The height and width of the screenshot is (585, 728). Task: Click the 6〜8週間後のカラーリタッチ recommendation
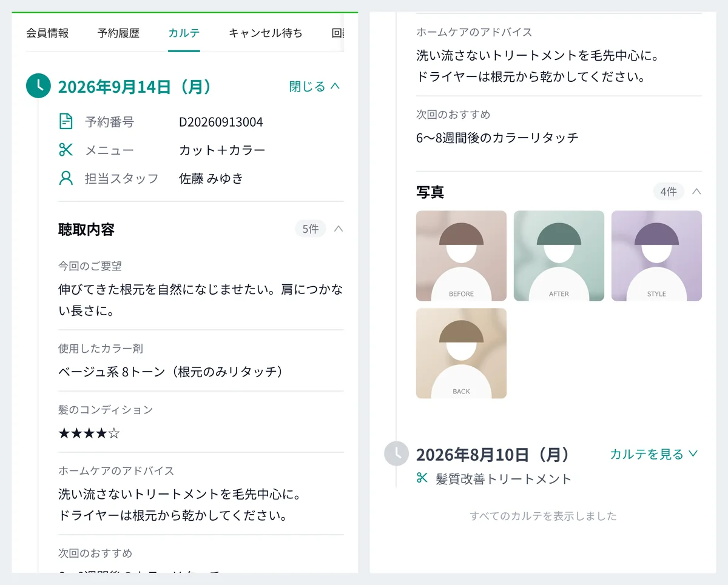pos(497,137)
